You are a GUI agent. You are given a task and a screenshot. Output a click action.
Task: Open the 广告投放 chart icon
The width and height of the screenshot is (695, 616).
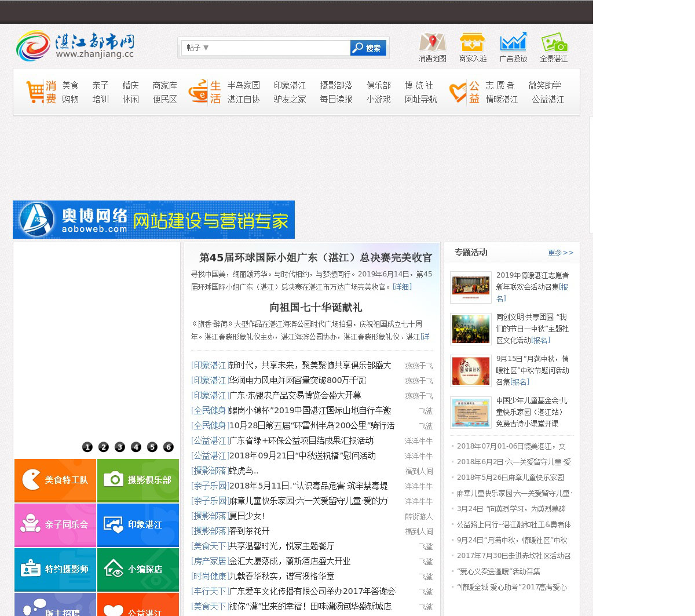[513, 43]
